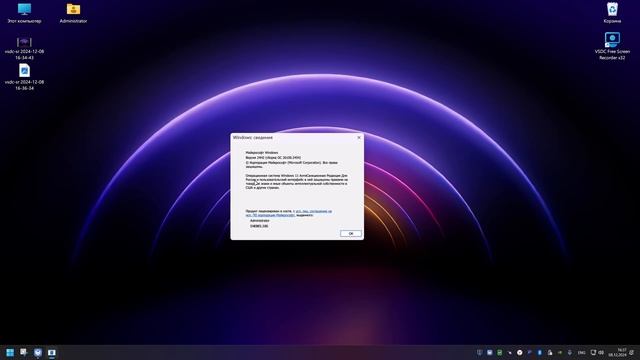The width and height of the screenshot is (640, 360).
Task: Open network and volume quick settings
Action: (597, 353)
